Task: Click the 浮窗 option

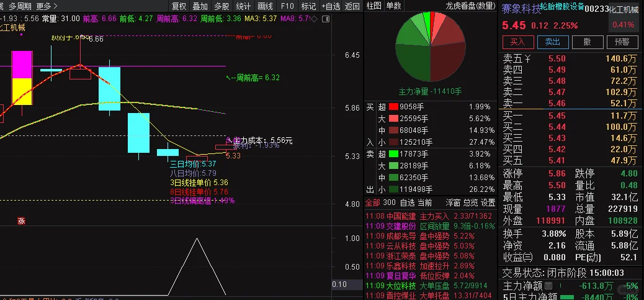Action: 454,202
